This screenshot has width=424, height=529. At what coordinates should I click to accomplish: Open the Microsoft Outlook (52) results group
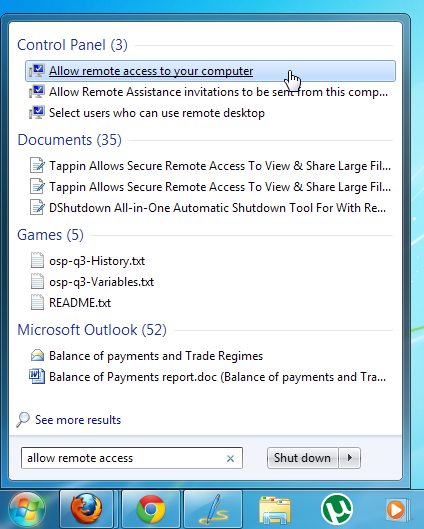point(92,330)
